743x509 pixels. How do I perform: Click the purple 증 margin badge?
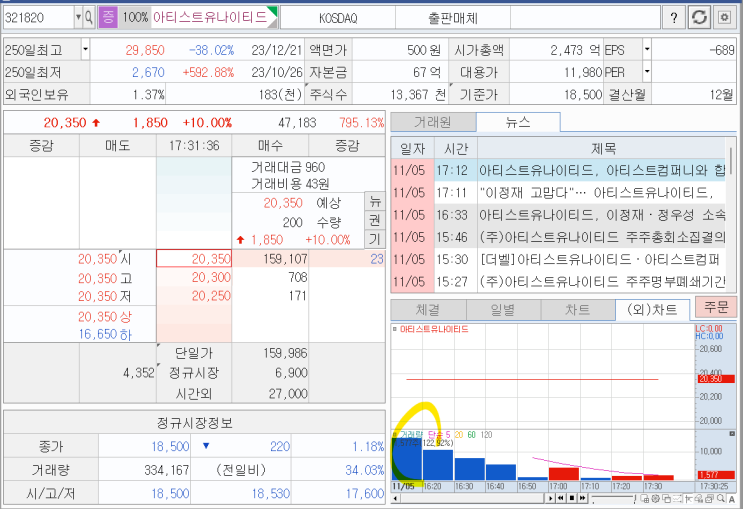pos(108,18)
